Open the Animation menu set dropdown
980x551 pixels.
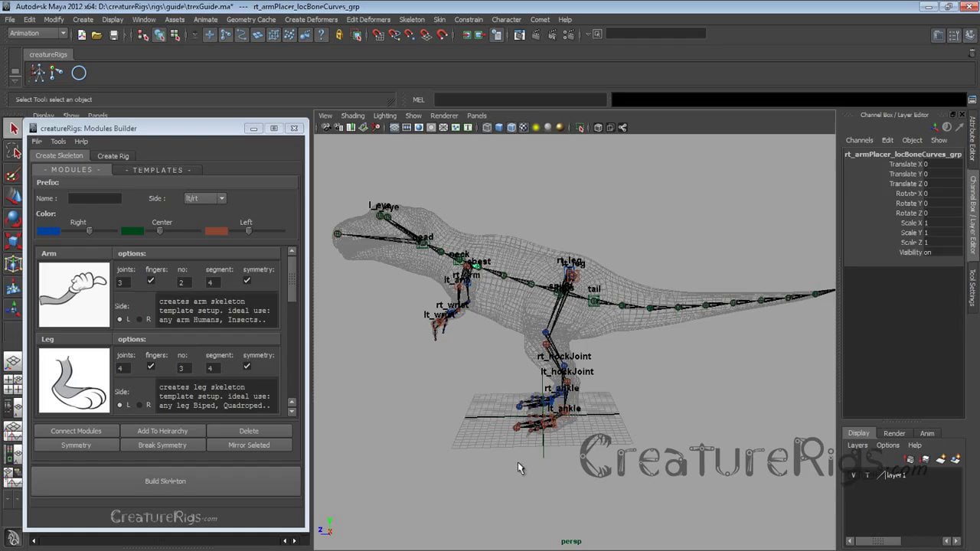[38, 34]
